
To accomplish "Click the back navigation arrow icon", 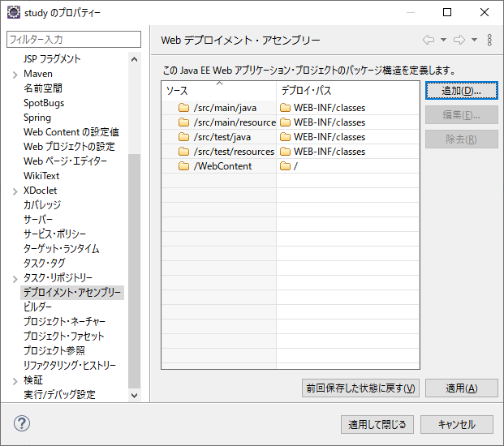I will coord(429,40).
